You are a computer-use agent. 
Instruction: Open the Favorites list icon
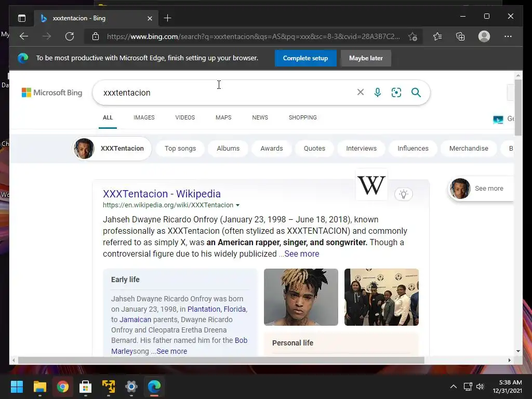437,36
